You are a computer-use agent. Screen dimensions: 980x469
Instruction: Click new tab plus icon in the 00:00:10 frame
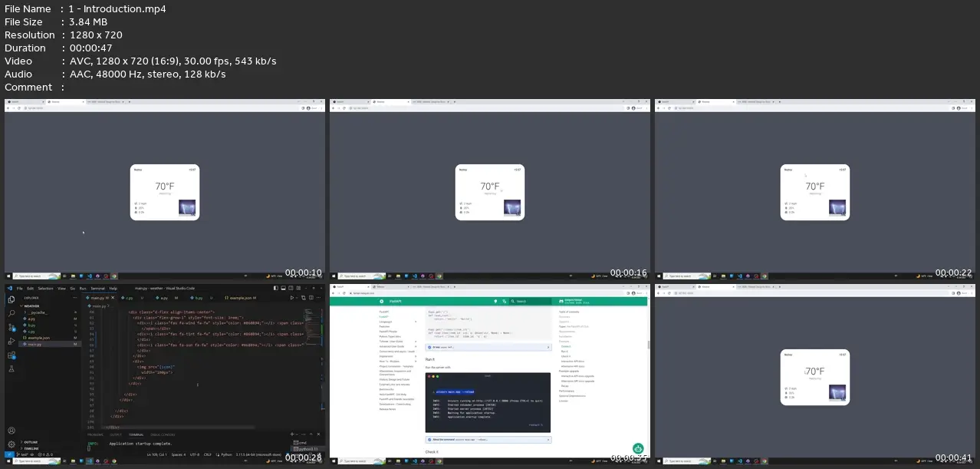pos(130,102)
